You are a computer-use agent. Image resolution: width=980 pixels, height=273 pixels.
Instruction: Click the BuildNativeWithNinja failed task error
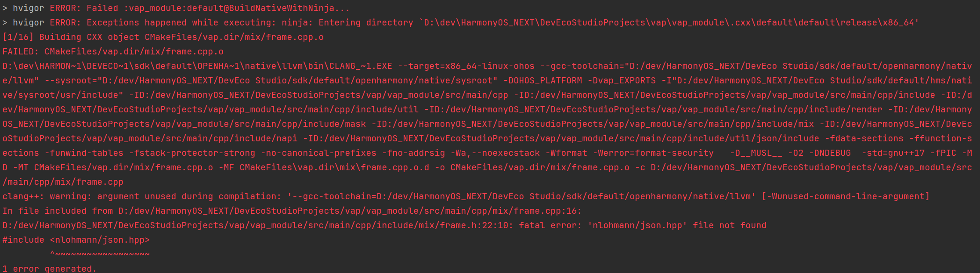200,8
